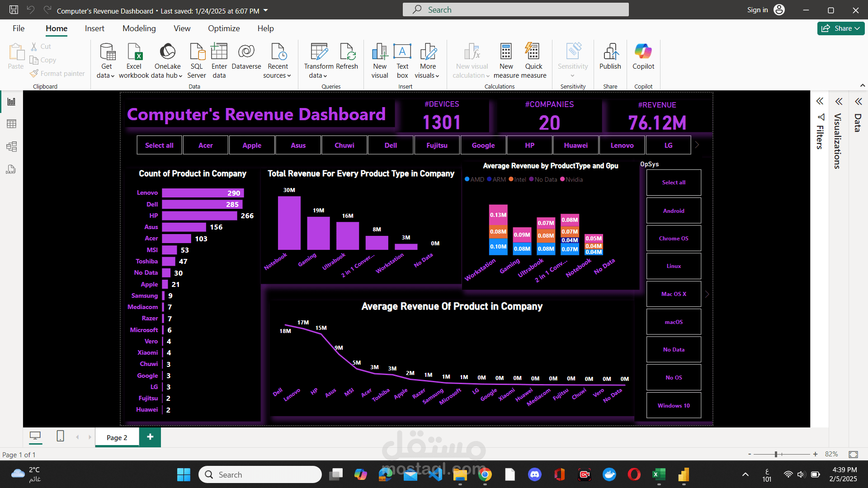868x488 pixels.
Task: Click the Power BI search box
Action: tap(515, 9)
